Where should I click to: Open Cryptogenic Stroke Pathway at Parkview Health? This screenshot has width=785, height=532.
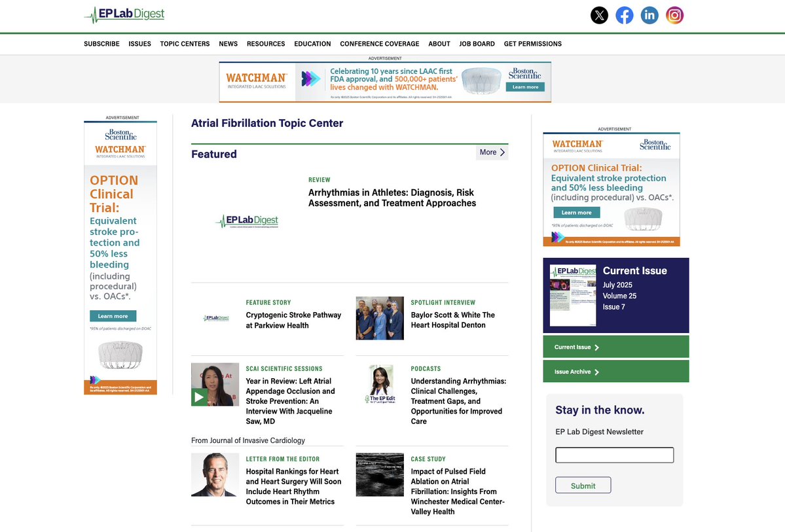pyautogui.click(x=293, y=320)
